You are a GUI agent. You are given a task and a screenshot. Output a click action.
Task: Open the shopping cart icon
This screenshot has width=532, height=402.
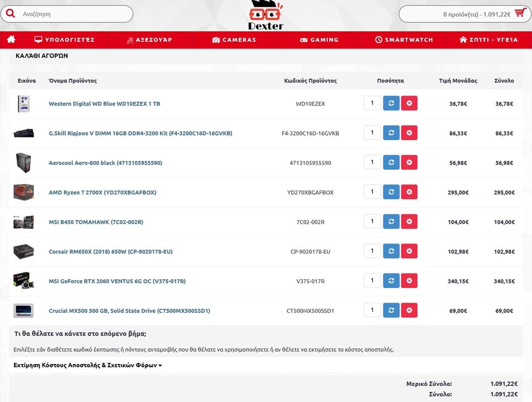tap(520, 13)
